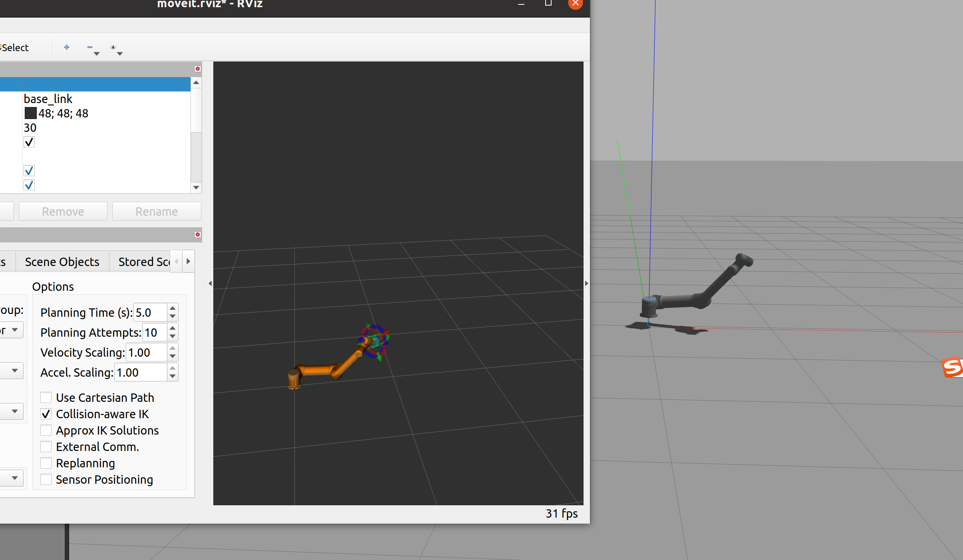963x560 pixels.
Task: Open dropdown arrow beside the minus tool
Action: [97, 54]
